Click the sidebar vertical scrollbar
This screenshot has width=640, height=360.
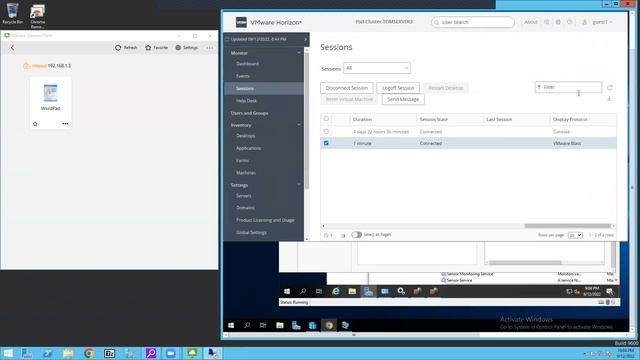[306, 120]
